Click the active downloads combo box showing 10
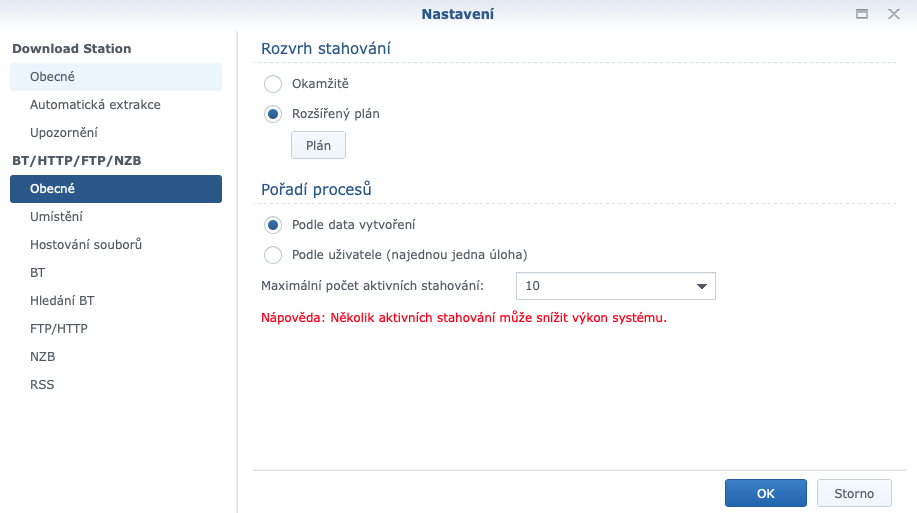 (605, 287)
